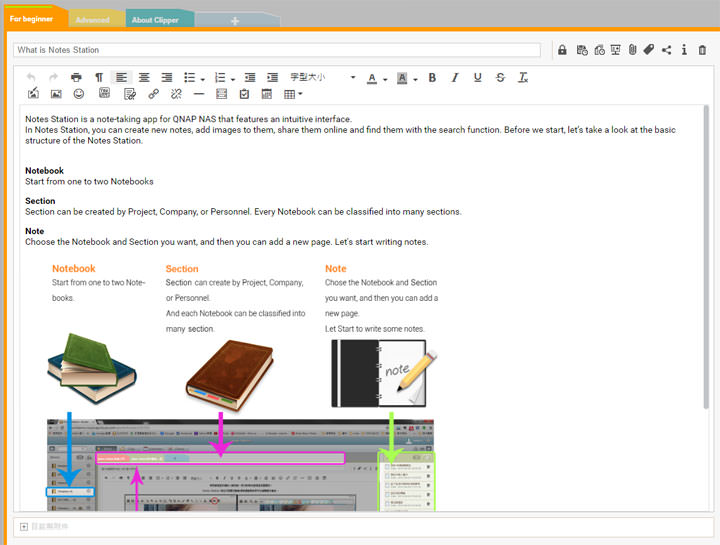Viewport: 720px width, 545px height.
Task: Toggle underline formatting
Action: tap(477, 77)
